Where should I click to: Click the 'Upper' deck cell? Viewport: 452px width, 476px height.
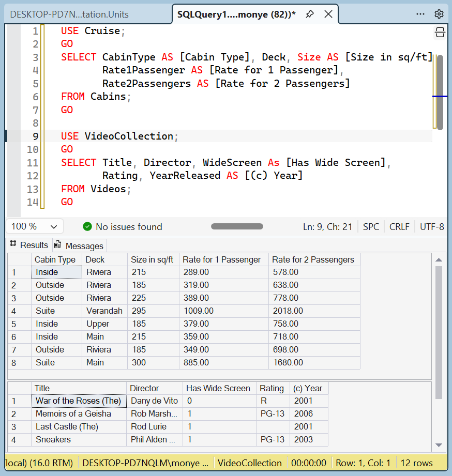pyautogui.click(x=104, y=324)
